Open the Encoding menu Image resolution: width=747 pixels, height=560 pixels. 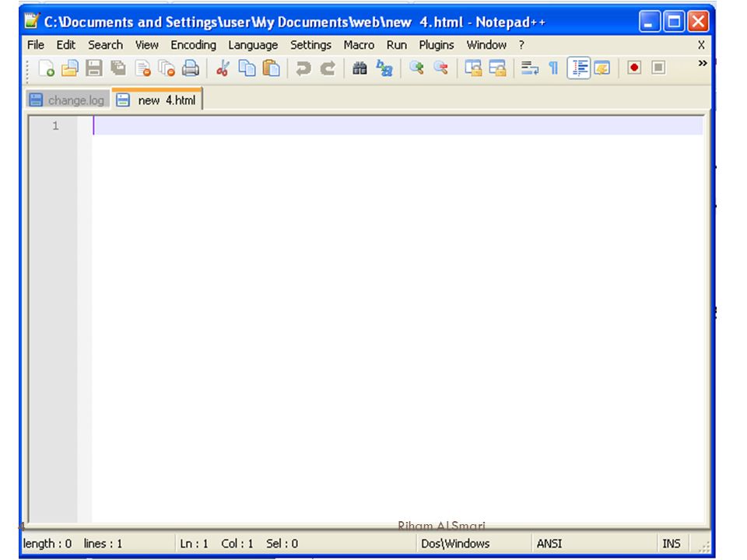193,45
